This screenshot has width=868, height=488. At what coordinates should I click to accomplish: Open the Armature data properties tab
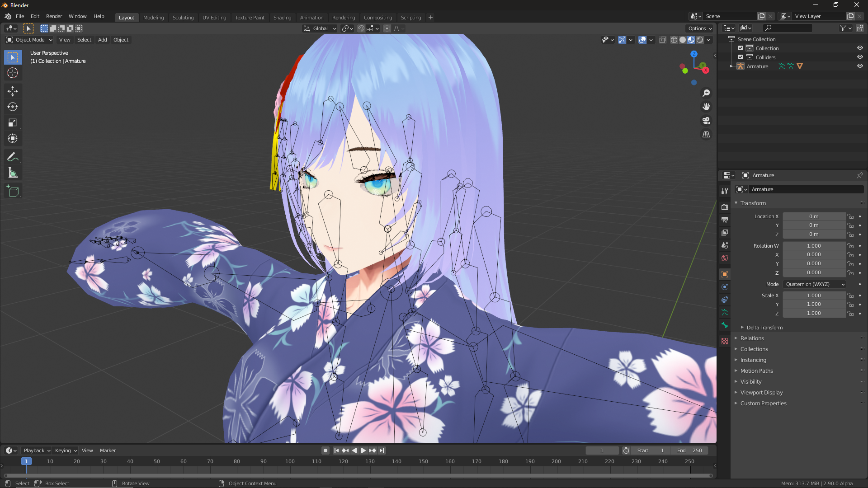725,312
